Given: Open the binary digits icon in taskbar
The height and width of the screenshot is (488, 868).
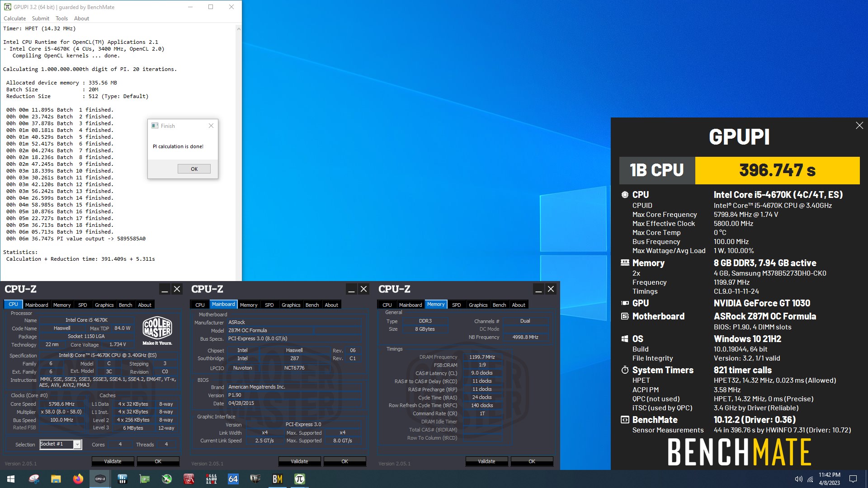Looking at the screenshot, I should pyautogui.click(x=211, y=479).
